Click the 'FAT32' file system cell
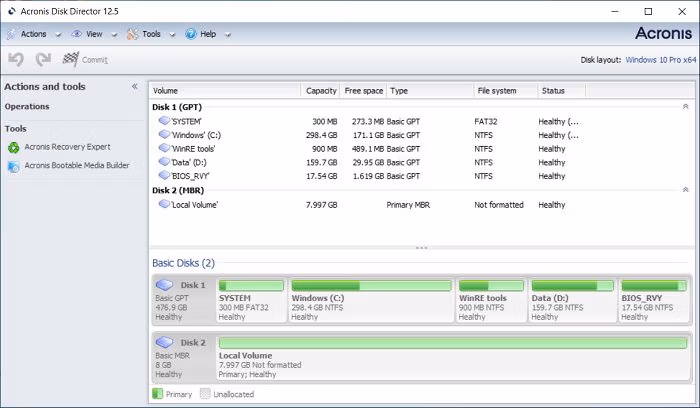The width and height of the screenshot is (700, 408). (x=486, y=121)
